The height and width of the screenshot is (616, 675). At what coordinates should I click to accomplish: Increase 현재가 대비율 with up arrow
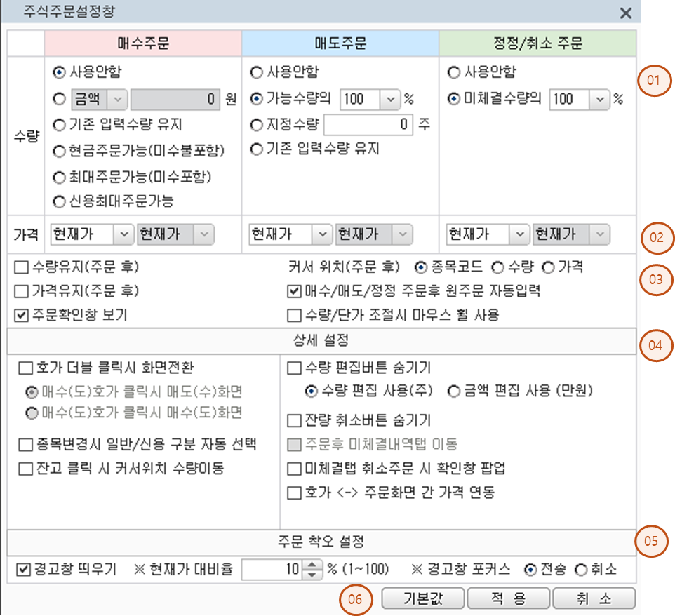pos(312,564)
